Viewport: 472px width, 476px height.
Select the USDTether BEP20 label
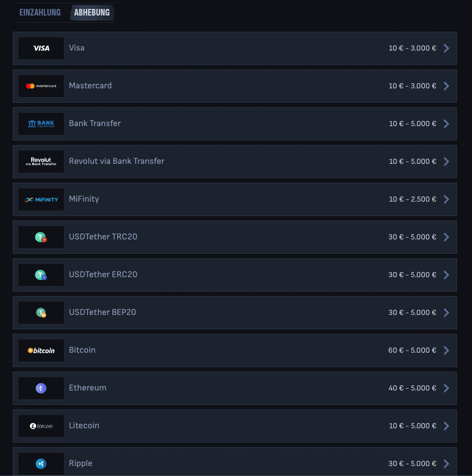click(102, 312)
